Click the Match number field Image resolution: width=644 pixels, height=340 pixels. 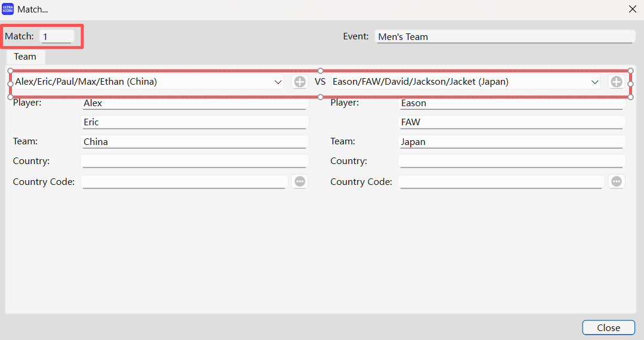click(56, 36)
